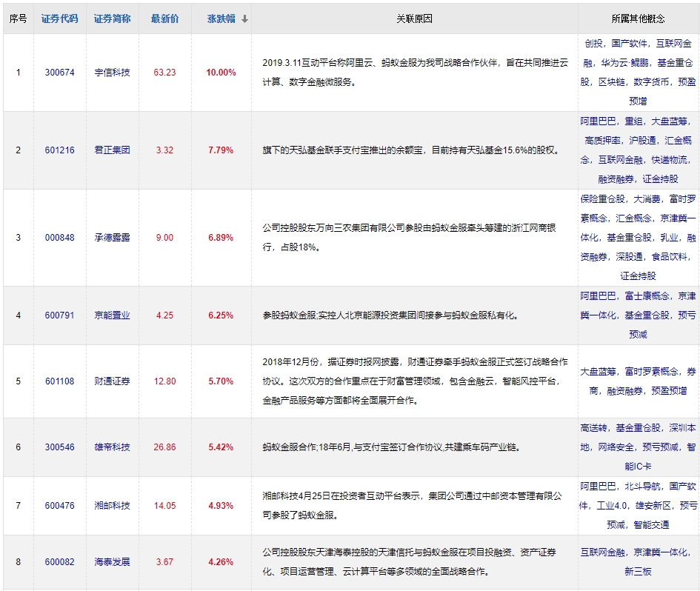Select the 63.23 latest price
This screenshot has width=700, height=591.
164,73
